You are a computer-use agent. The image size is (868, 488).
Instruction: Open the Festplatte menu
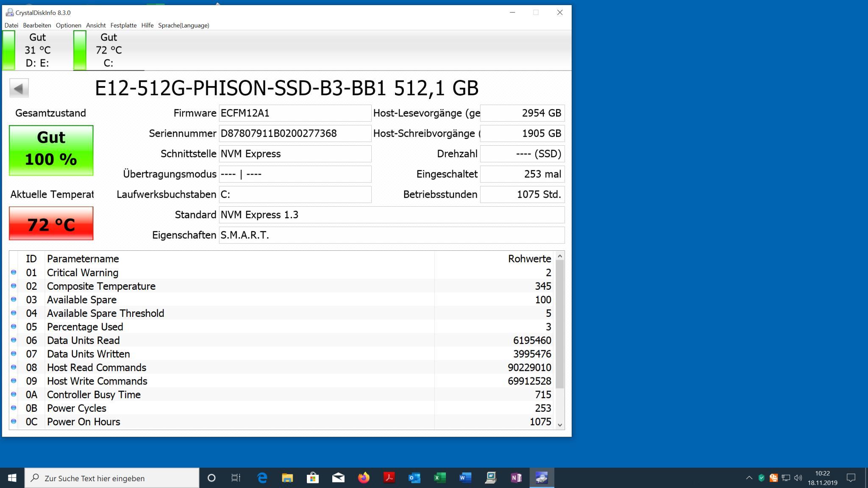coord(123,25)
